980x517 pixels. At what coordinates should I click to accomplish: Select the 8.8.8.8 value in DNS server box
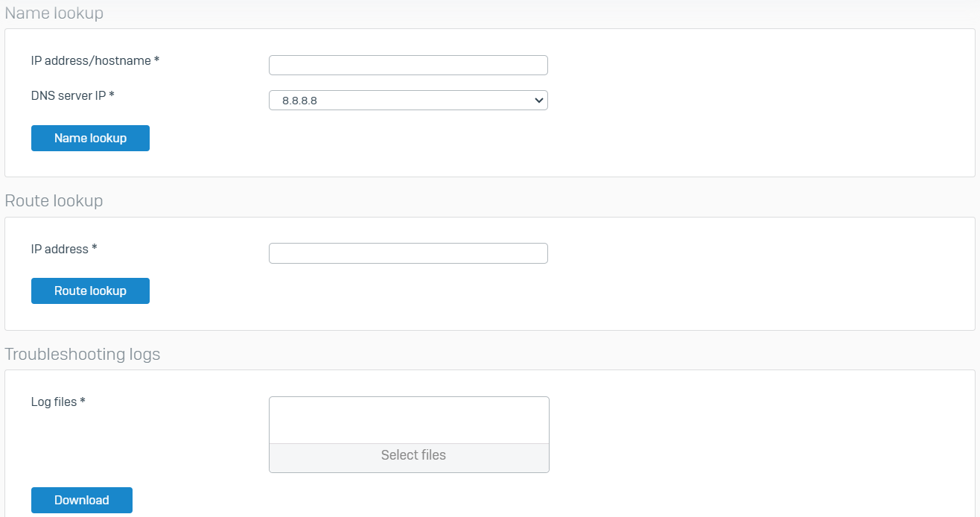click(300, 101)
